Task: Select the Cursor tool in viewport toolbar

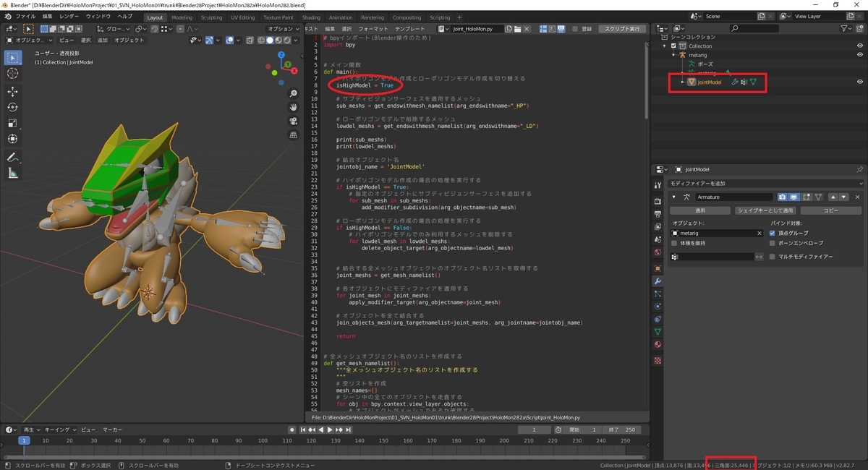Action: click(13, 74)
